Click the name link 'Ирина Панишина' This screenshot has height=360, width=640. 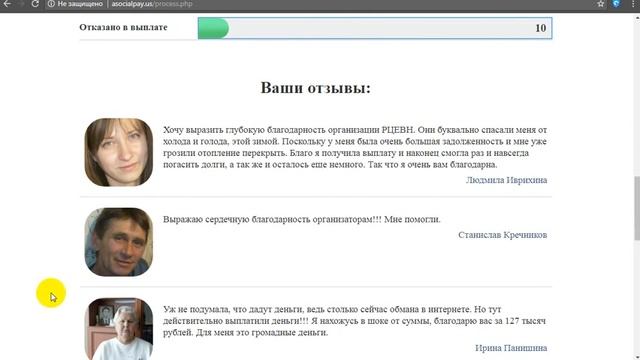coord(511,348)
